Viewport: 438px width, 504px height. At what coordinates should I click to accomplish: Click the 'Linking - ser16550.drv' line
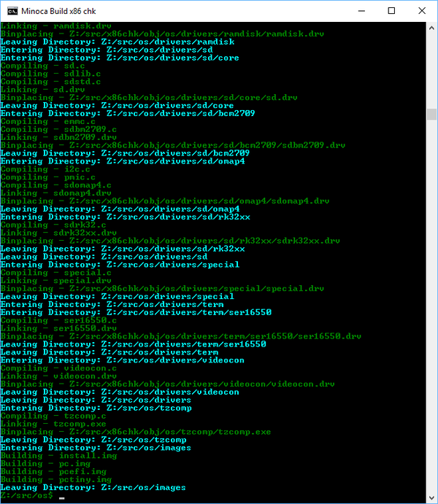(x=58, y=328)
